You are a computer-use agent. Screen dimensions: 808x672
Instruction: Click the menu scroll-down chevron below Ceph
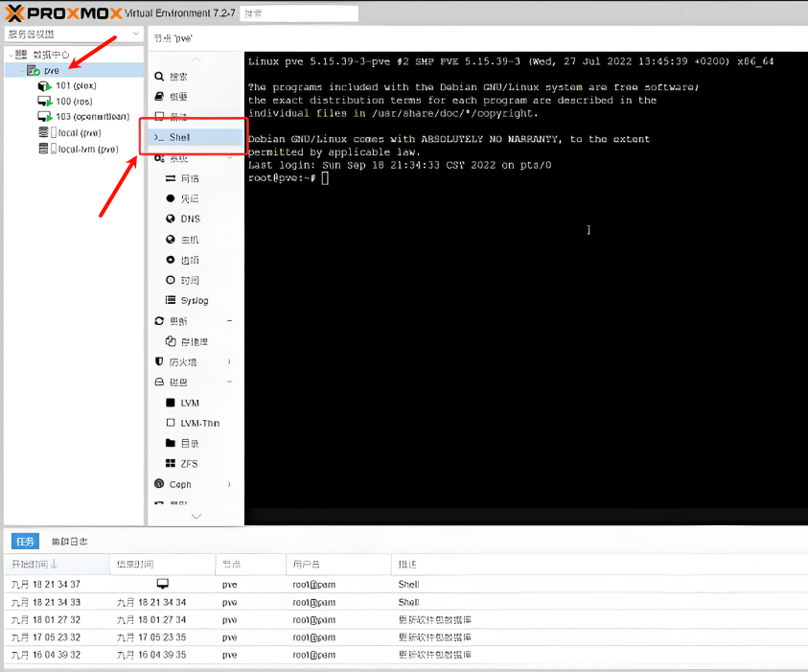(x=196, y=516)
